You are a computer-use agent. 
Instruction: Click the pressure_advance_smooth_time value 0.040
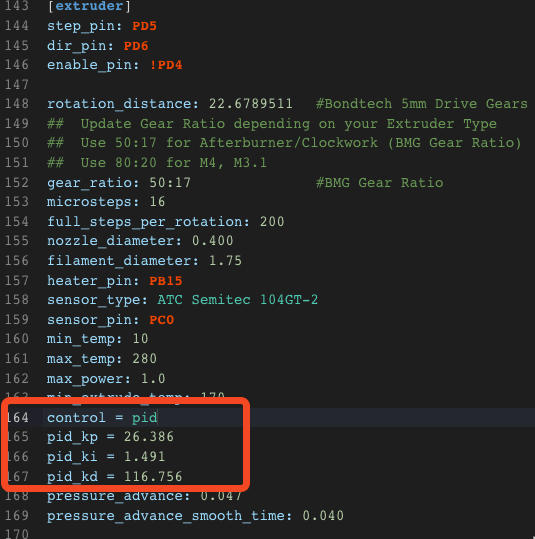[x=323, y=516]
